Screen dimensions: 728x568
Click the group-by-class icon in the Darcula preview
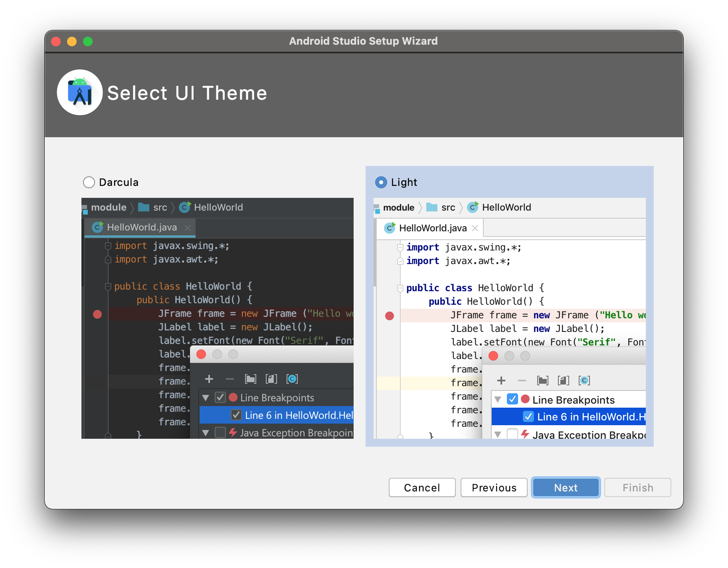tap(292, 379)
